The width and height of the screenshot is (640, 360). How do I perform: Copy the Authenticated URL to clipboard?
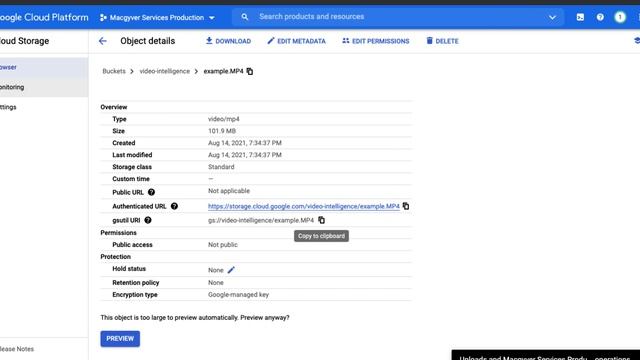tap(406, 206)
